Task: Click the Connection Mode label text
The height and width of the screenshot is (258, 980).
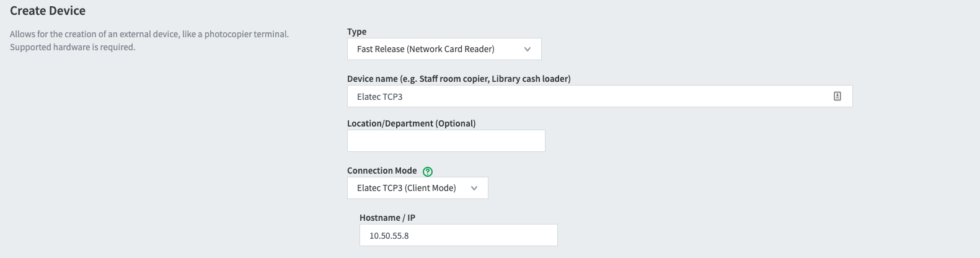Action: (x=382, y=171)
